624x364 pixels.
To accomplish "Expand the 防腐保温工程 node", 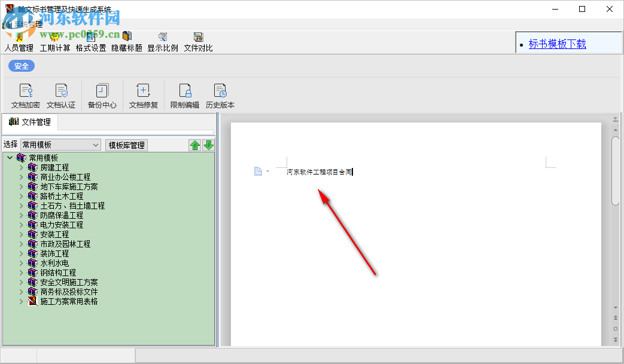I will tap(22, 215).
